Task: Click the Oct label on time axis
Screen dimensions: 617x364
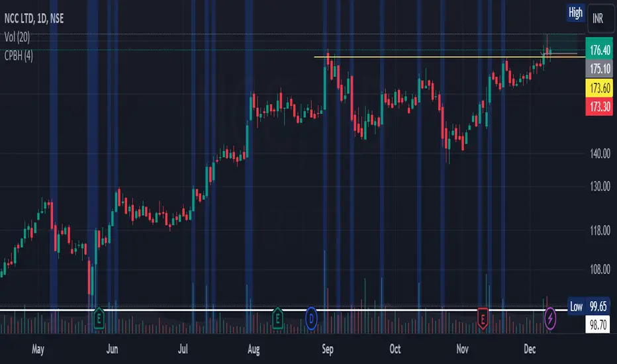Action: click(395, 349)
